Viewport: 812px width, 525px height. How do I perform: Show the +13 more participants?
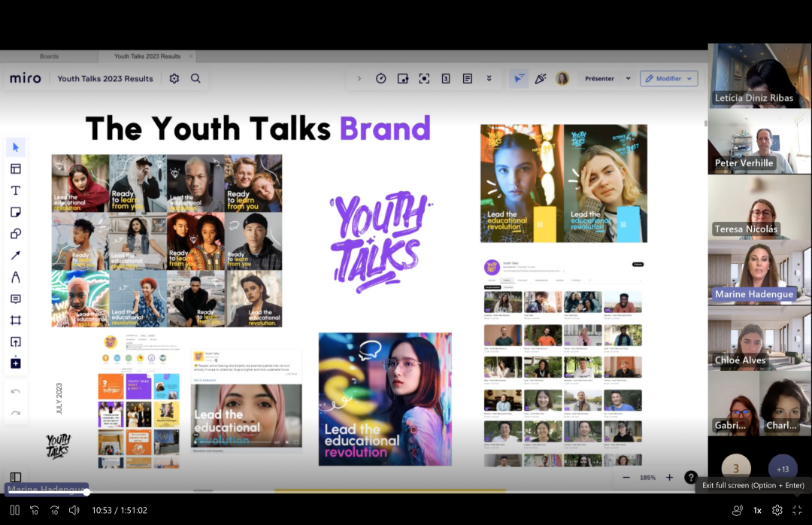(x=783, y=469)
